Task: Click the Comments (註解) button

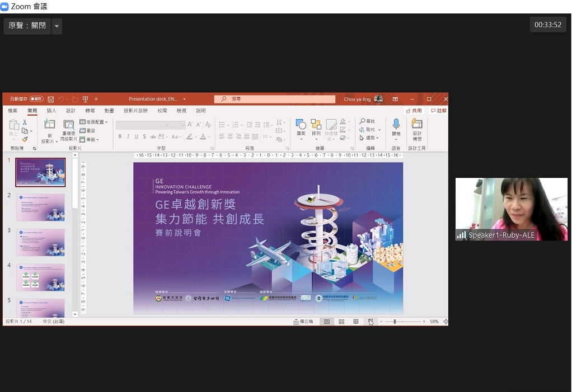Action: [439, 111]
